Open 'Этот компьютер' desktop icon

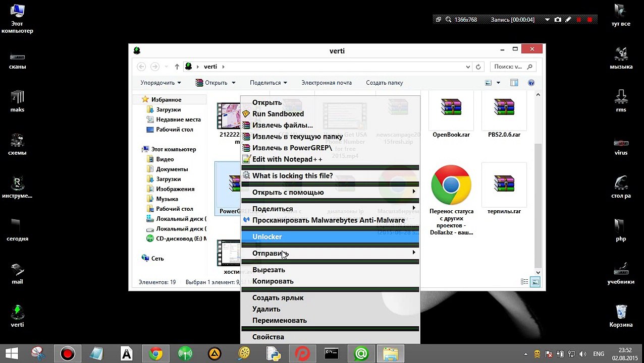17,18
